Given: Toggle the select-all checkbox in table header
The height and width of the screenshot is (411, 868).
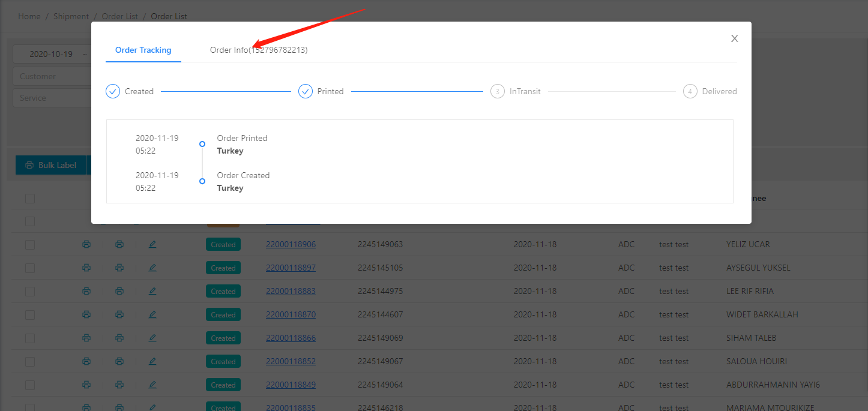Looking at the screenshot, I should (30, 199).
